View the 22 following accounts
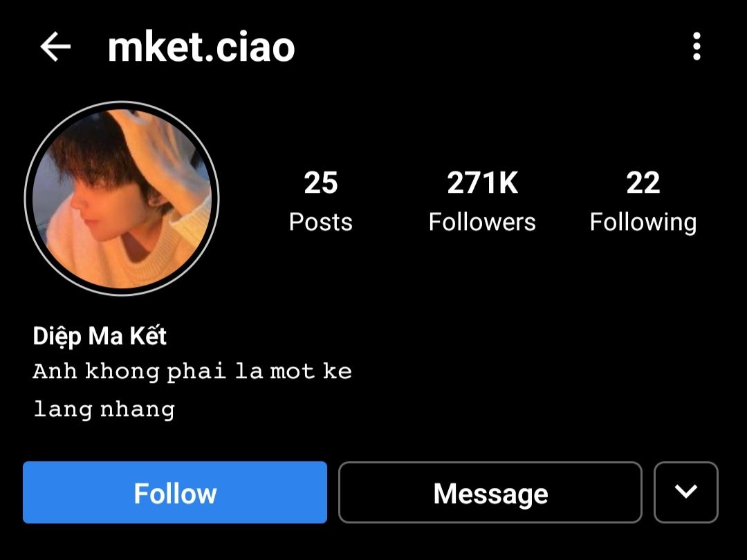This screenshot has width=747, height=560. (643, 201)
